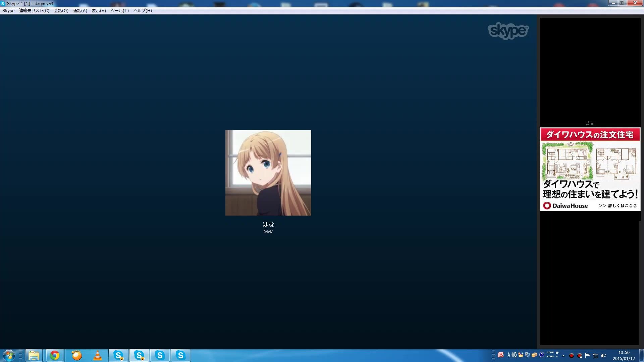Screen dimensions: 644x362
Task: Open Windows Explorer from taskbar
Action: click(x=34, y=355)
